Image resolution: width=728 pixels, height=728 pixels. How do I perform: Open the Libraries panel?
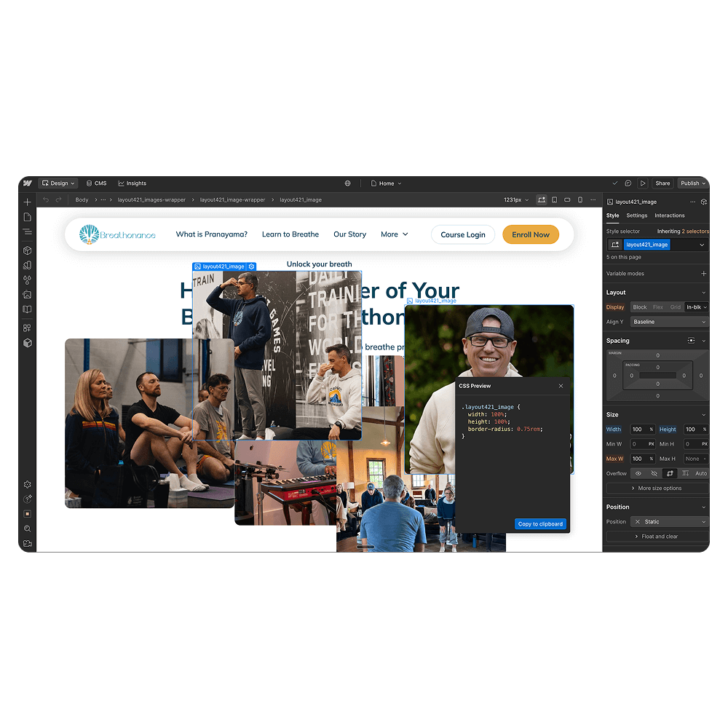tap(27, 309)
